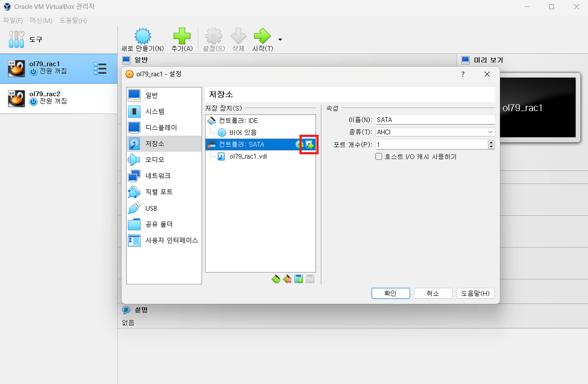Open the 시스템 settings category

164,111
